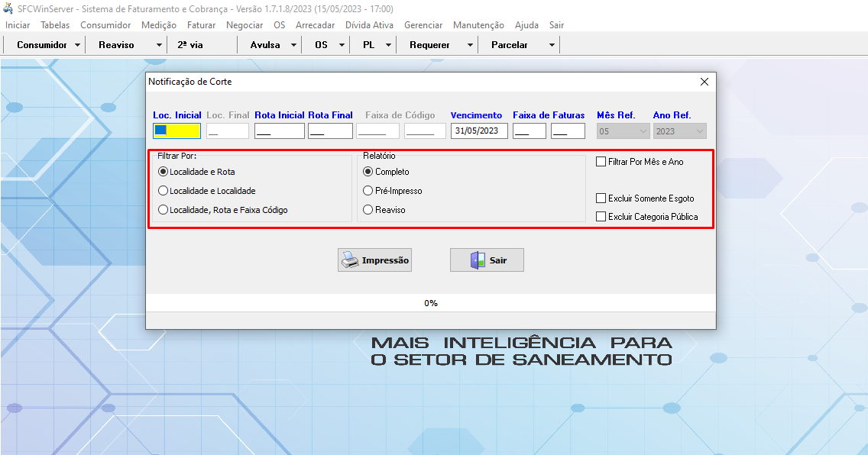Click the SFCWinServer app icon in title bar
The height and width of the screenshot is (455, 868).
click(x=8, y=8)
